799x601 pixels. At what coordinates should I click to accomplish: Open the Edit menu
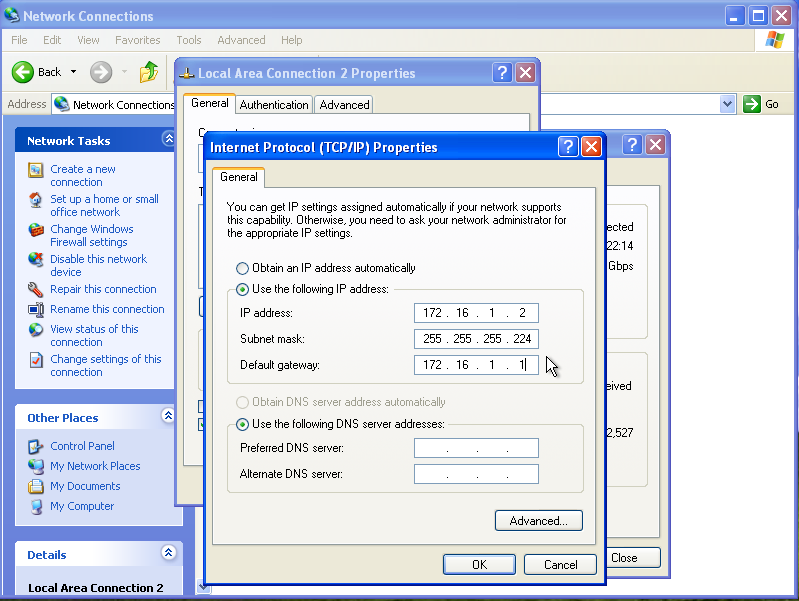tap(52, 40)
